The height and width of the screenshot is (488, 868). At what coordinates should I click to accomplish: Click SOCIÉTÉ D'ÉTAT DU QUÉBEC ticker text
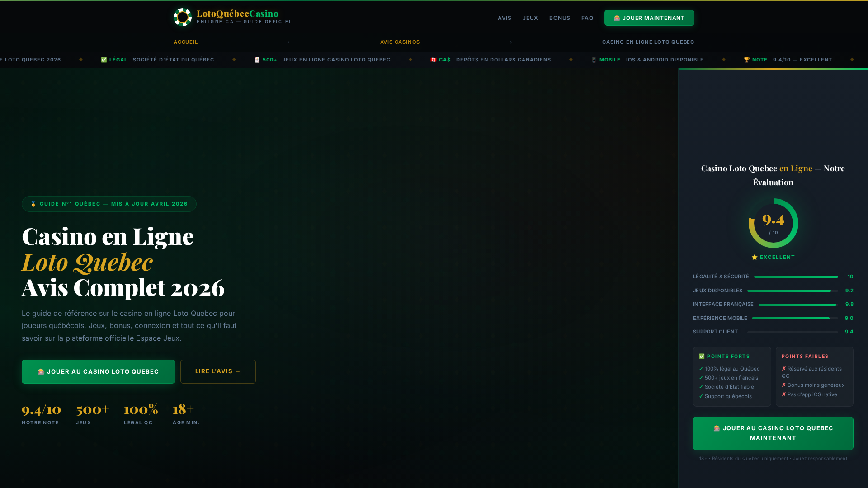coord(174,60)
